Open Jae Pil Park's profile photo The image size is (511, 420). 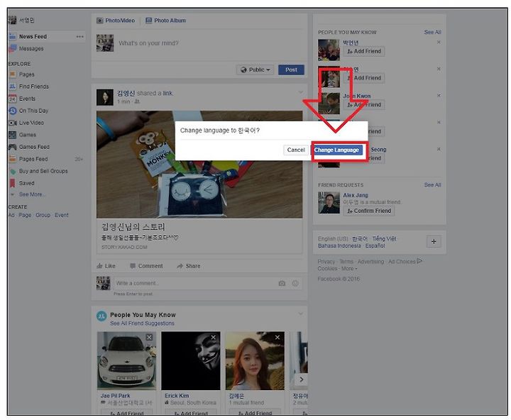pyautogui.click(x=127, y=361)
